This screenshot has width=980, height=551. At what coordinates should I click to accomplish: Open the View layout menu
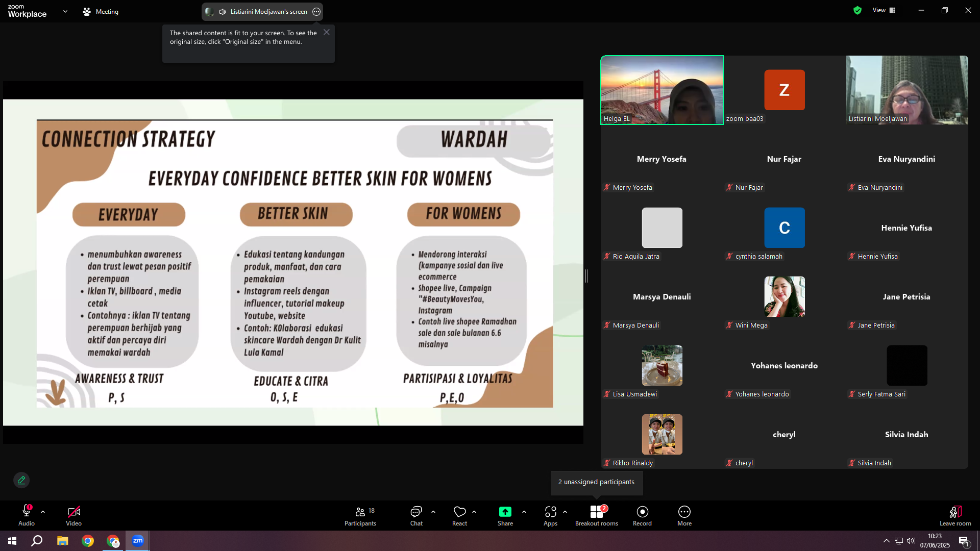coord(884,10)
